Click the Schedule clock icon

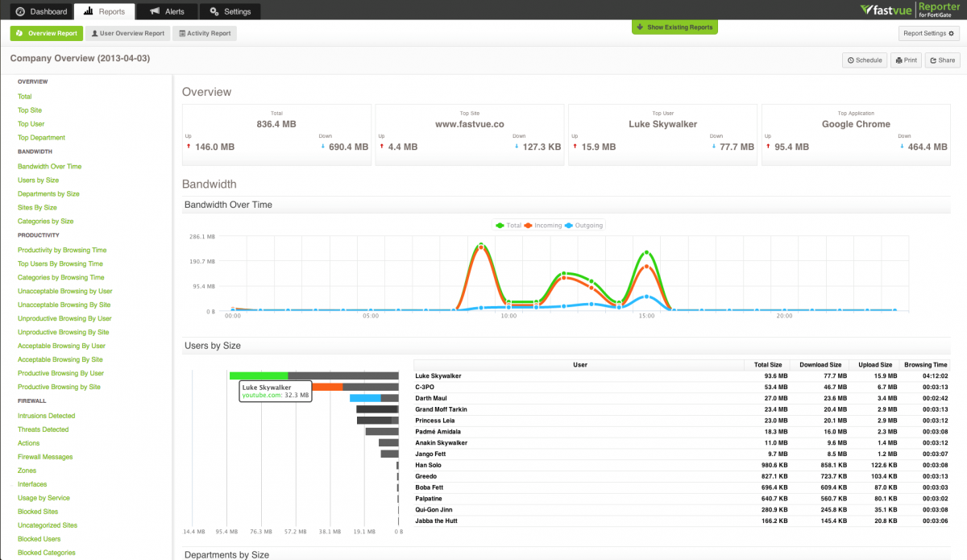pyautogui.click(x=851, y=60)
